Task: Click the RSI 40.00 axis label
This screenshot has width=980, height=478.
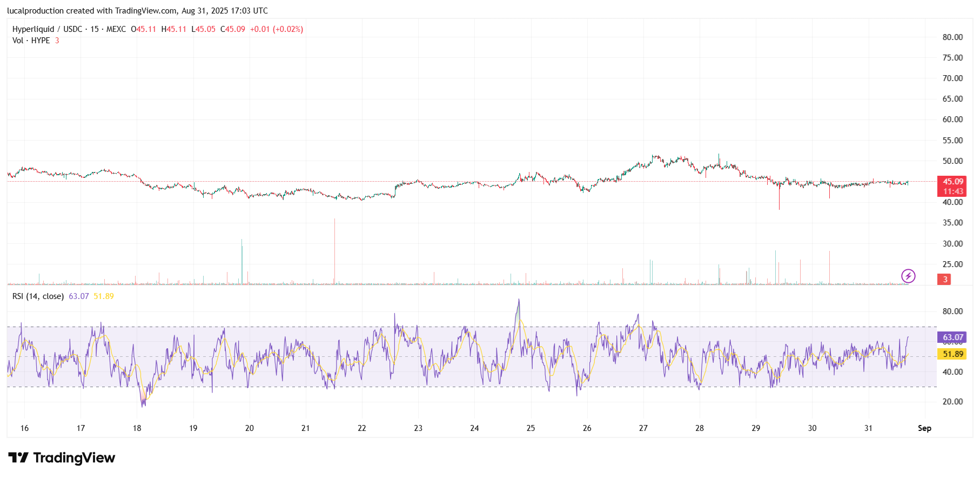Action: click(952, 372)
